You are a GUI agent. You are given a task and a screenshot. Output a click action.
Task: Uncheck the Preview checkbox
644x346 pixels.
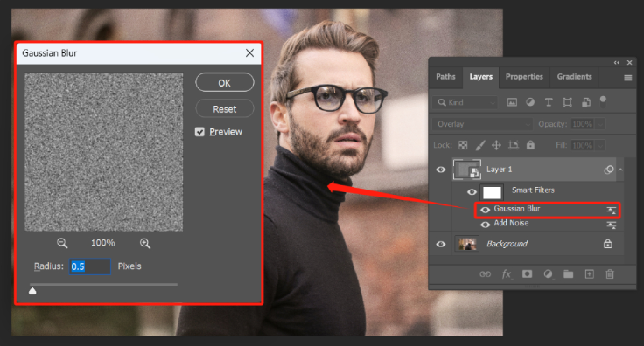click(x=199, y=132)
